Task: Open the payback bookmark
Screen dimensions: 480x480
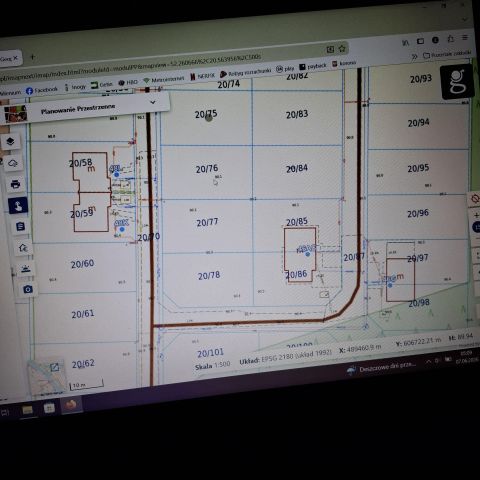Action: (x=313, y=66)
